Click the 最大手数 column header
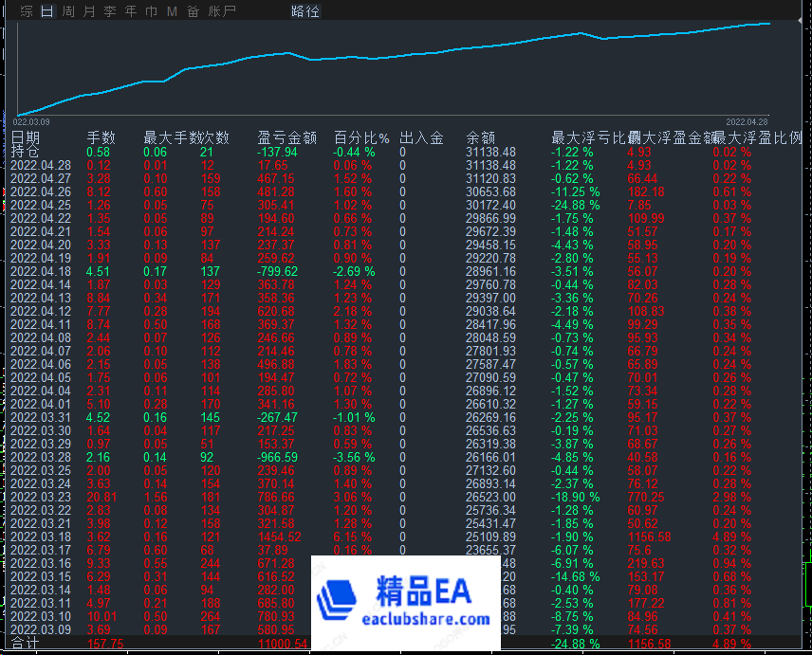The image size is (812, 655). point(173,137)
